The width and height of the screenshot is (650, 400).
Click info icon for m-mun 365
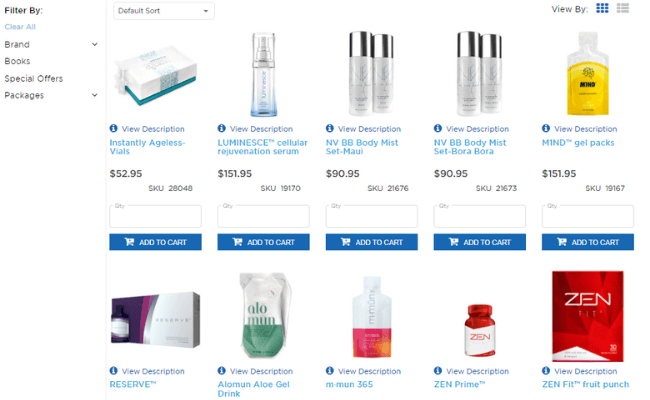[x=330, y=371]
